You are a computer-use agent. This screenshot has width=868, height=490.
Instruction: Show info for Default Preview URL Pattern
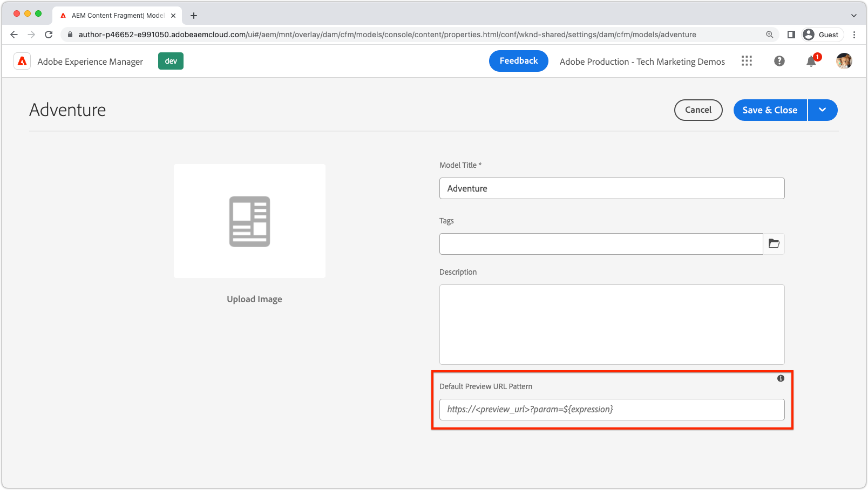[x=781, y=378]
